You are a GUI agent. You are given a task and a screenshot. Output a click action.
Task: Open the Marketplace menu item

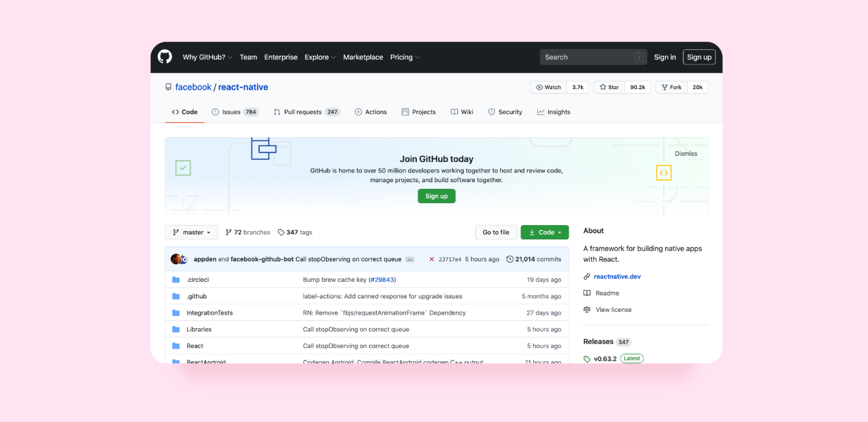tap(363, 57)
